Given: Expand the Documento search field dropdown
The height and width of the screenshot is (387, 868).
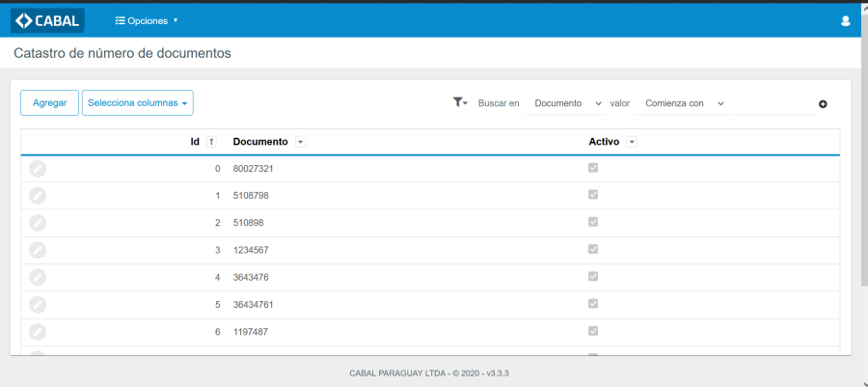Looking at the screenshot, I should (567, 103).
